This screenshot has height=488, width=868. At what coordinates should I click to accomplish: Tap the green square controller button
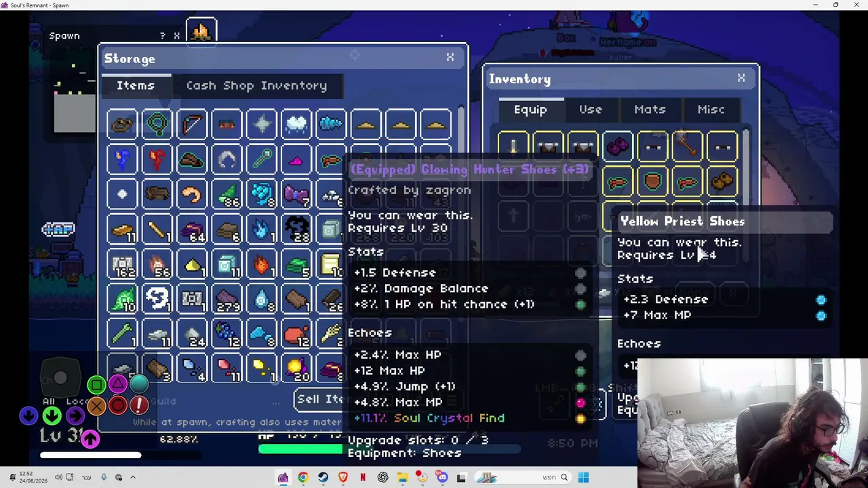pos(96,385)
